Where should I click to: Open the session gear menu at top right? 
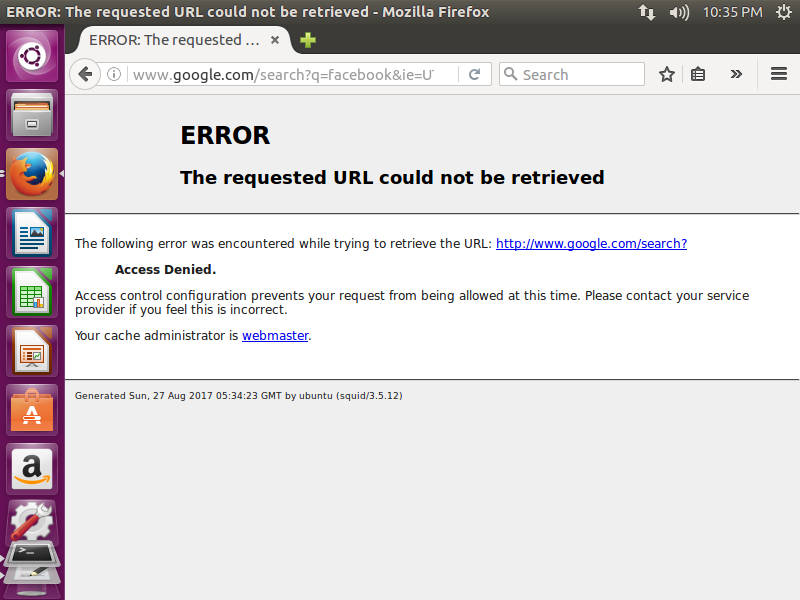pyautogui.click(x=785, y=12)
